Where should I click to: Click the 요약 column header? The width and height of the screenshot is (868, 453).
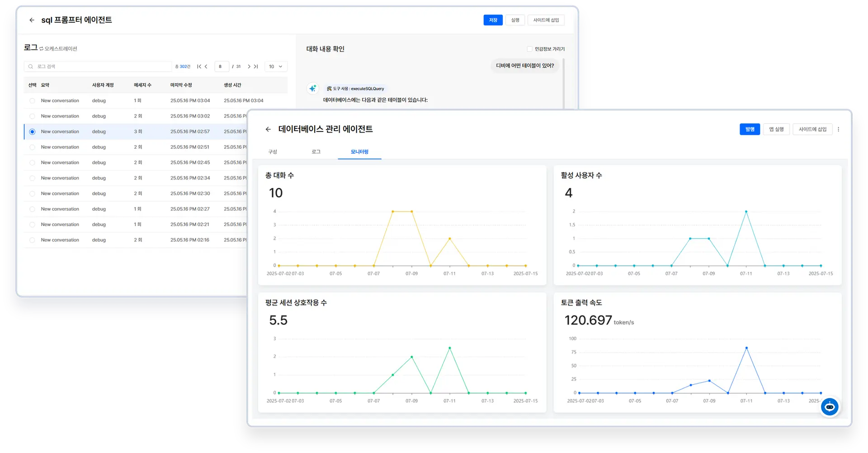[x=45, y=85]
